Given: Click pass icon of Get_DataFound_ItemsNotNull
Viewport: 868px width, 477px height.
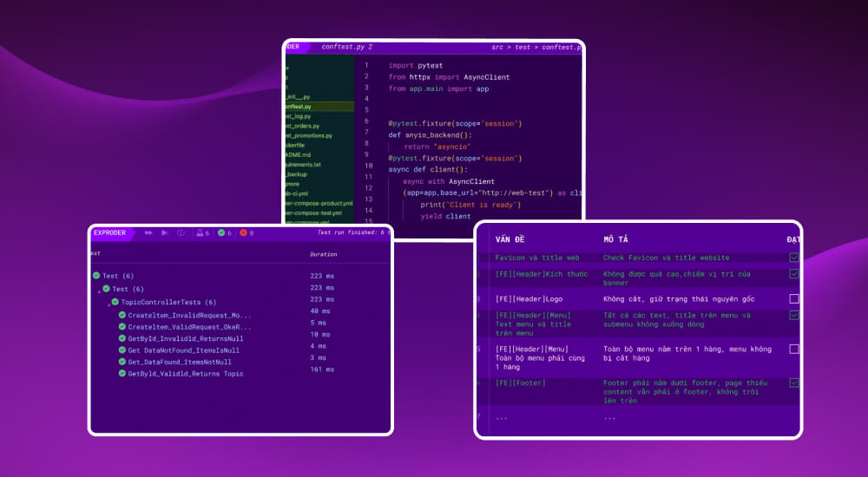Looking at the screenshot, I should (x=122, y=362).
